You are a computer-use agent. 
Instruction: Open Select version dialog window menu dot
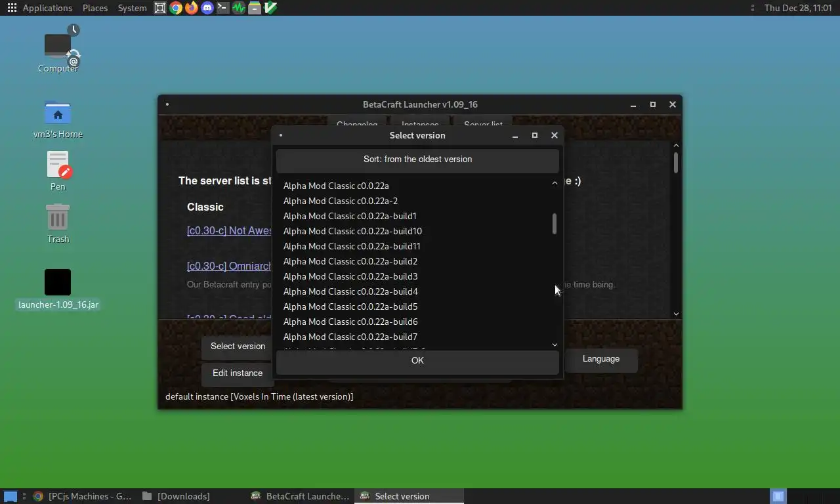coord(281,135)
